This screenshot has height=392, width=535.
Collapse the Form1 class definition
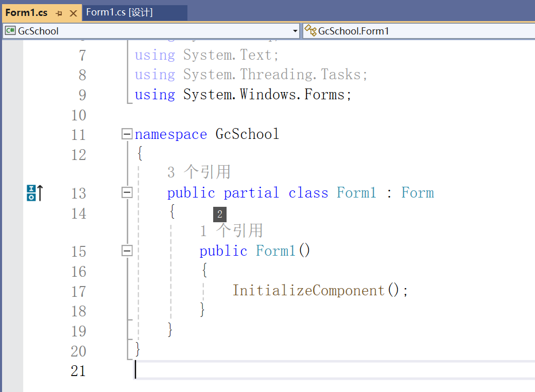click(x=127, y=193)
